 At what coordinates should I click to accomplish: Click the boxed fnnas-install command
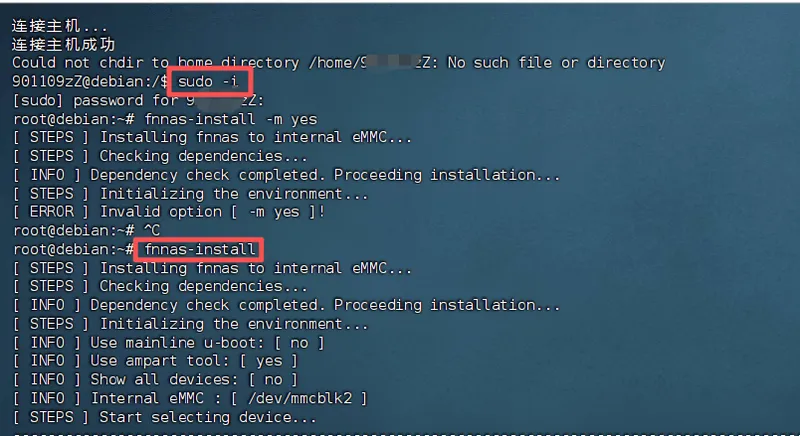[x=199, y=249]
